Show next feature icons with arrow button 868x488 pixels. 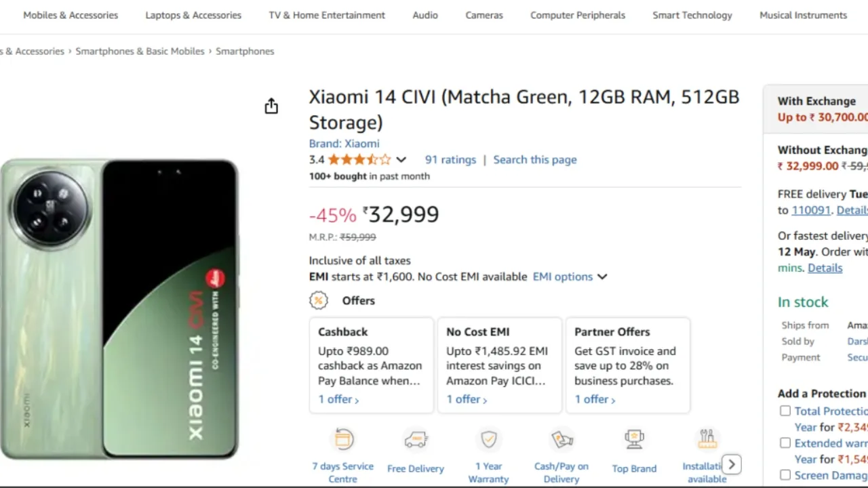coord(731,464)
